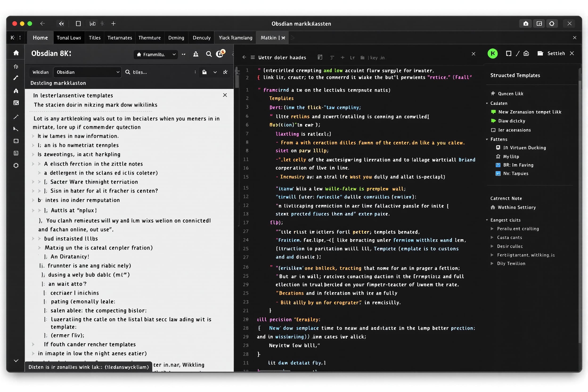Switch to the Home tab

pos(40,38)
